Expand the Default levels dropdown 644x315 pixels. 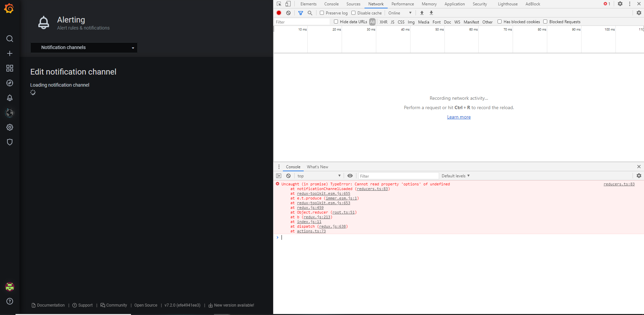(x=455, y=176)
